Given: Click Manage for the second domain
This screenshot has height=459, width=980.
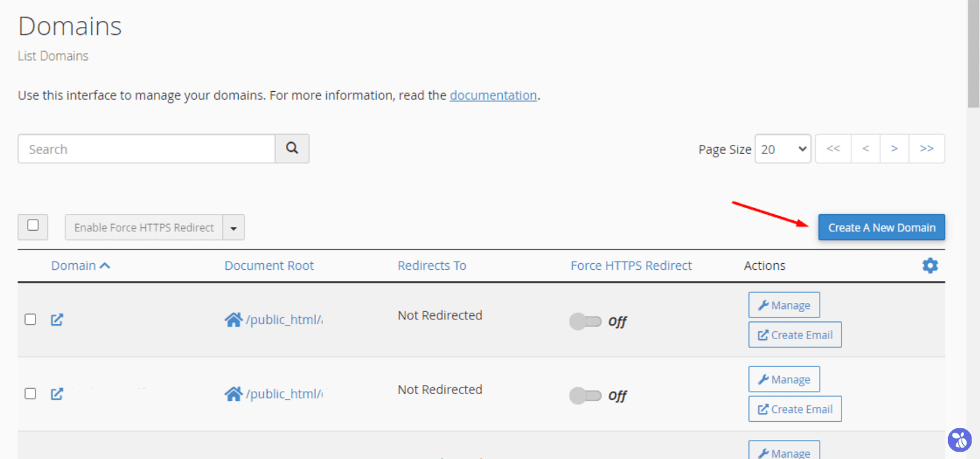Looking at the screenshot, I should click(x=784, y=379).
